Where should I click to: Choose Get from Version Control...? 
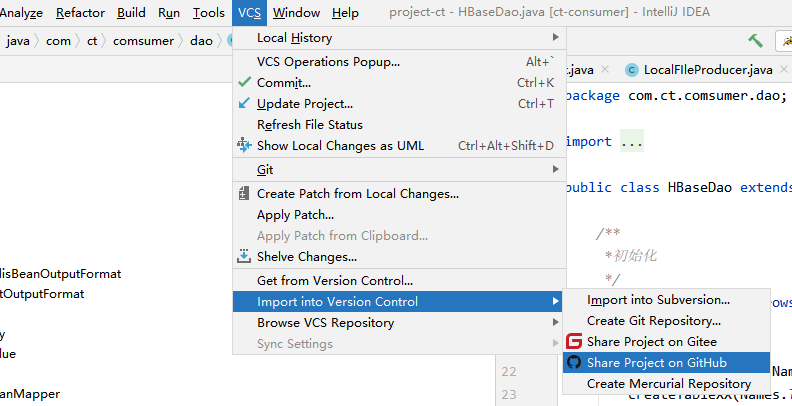(399, 280)
